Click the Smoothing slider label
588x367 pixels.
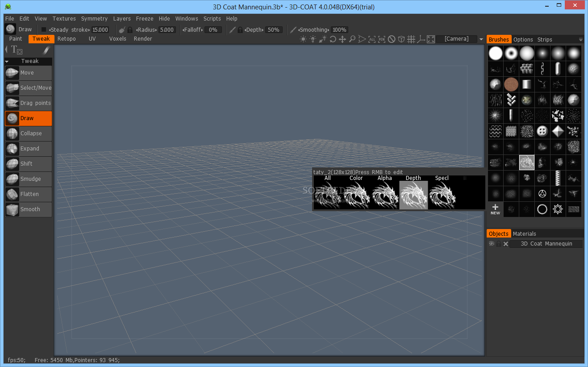(313, 30)
